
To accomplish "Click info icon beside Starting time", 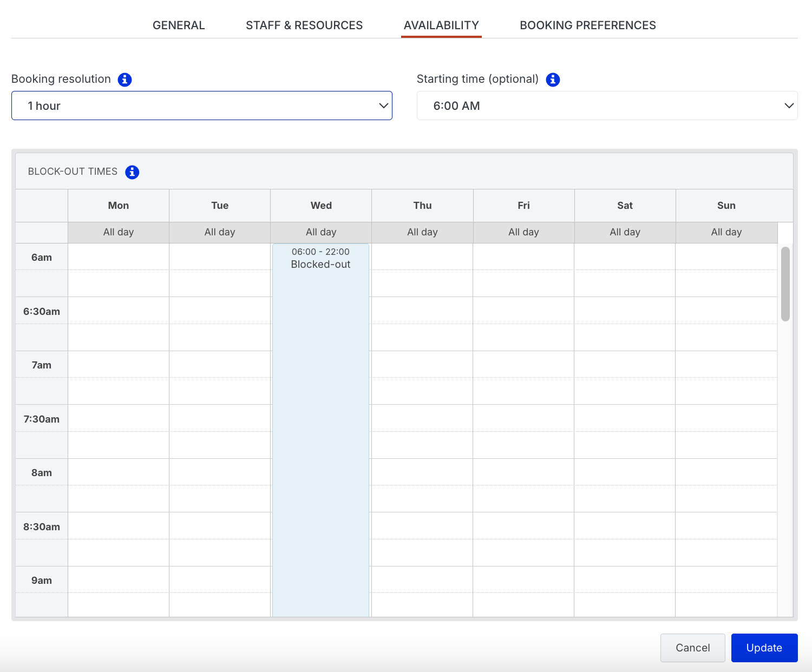I will (553, 80).
